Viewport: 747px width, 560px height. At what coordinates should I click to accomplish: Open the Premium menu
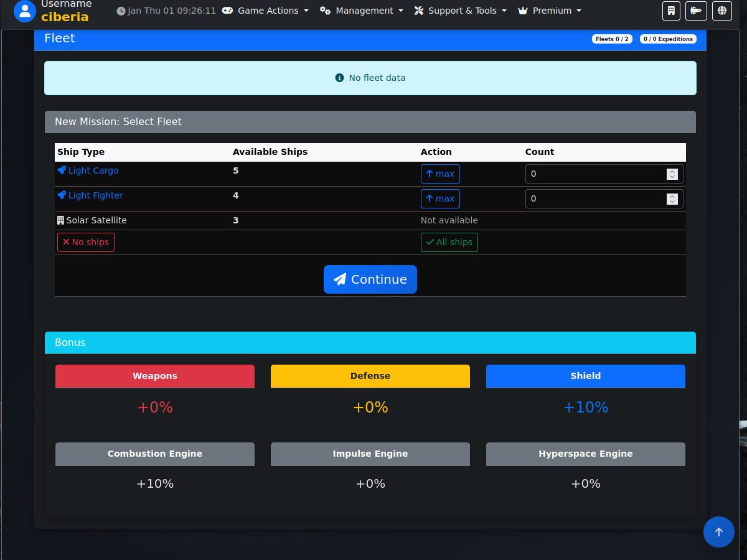(550, 11)
